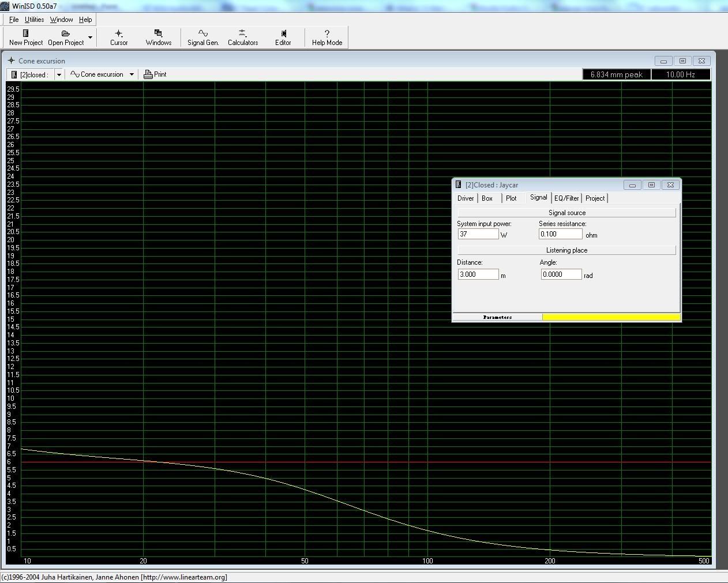Open the Window menu
Image resolution: width=728 pixels, height=583 pixels.
61,20
